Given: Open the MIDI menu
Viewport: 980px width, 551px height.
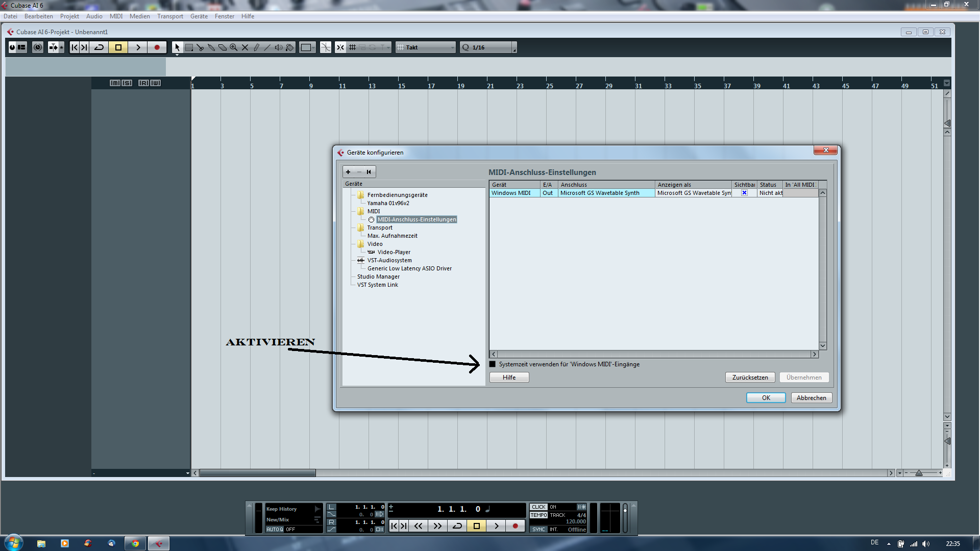Looking at the screenshot, I should pos(116,16).
